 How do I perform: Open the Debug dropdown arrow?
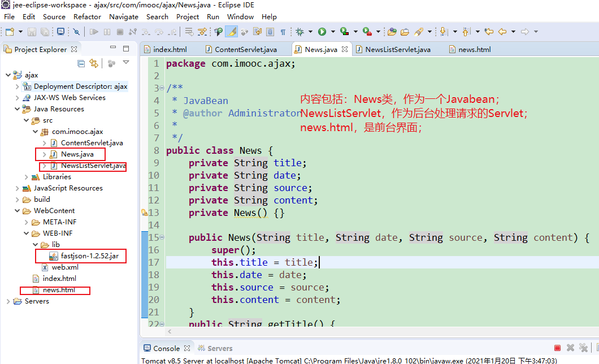(x=310, y=32)
